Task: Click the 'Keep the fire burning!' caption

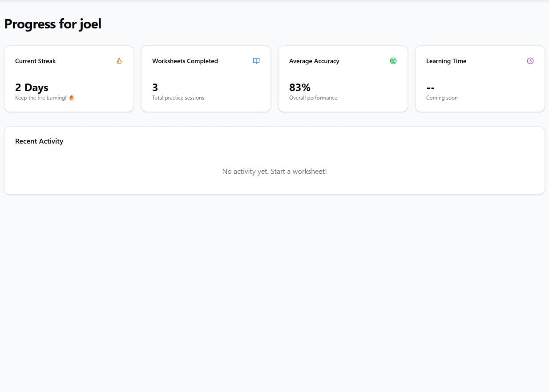Action: (40, 98)
